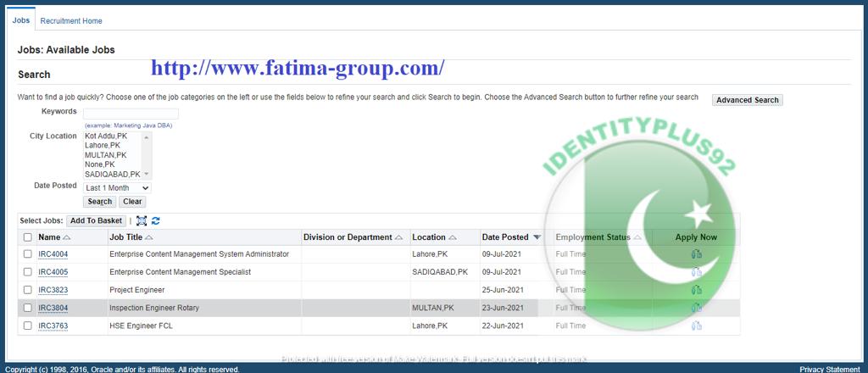Screen dimensions: 868x373
Task: Toggle the header select-all checkbox
Action: click(28, 237)
